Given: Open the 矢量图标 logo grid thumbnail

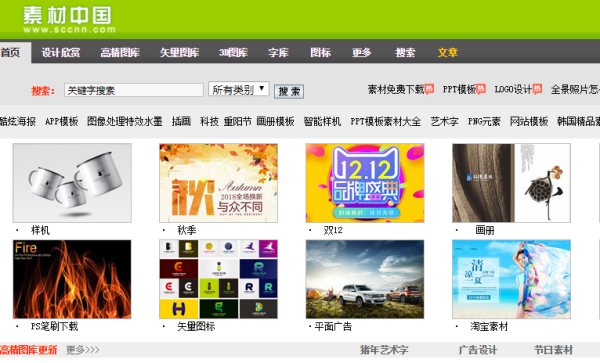Looking at the screenshot, I should point(218,279).
